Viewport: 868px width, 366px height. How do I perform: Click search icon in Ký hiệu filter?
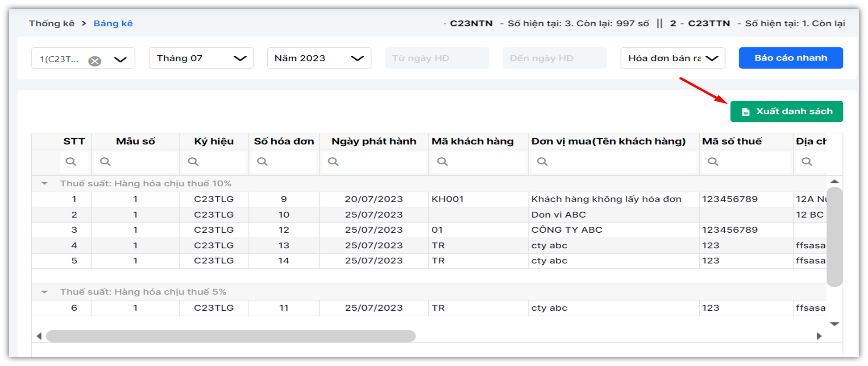tap(193, 161)
